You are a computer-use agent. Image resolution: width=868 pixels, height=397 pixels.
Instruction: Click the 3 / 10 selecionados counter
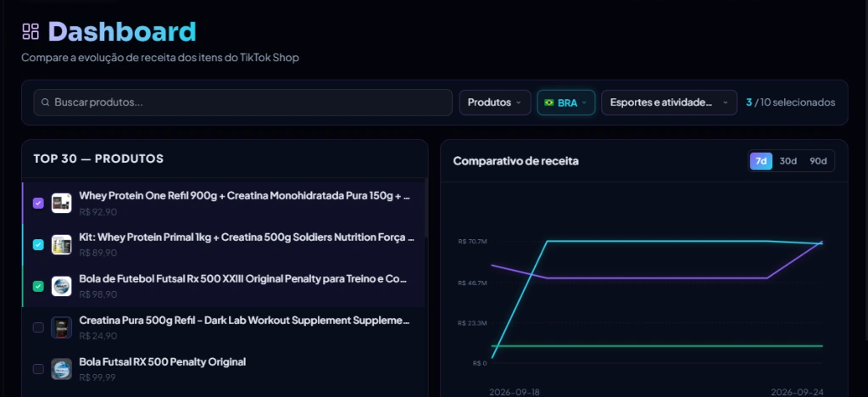coord(791,103)
